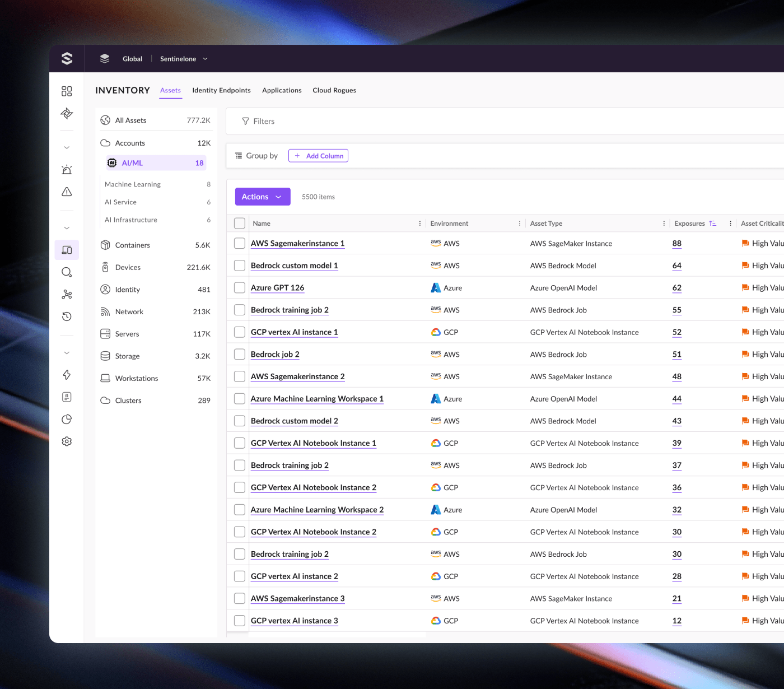
Task: Click the search magnifier icon in sidebar
Action: (x=67, y=272)
